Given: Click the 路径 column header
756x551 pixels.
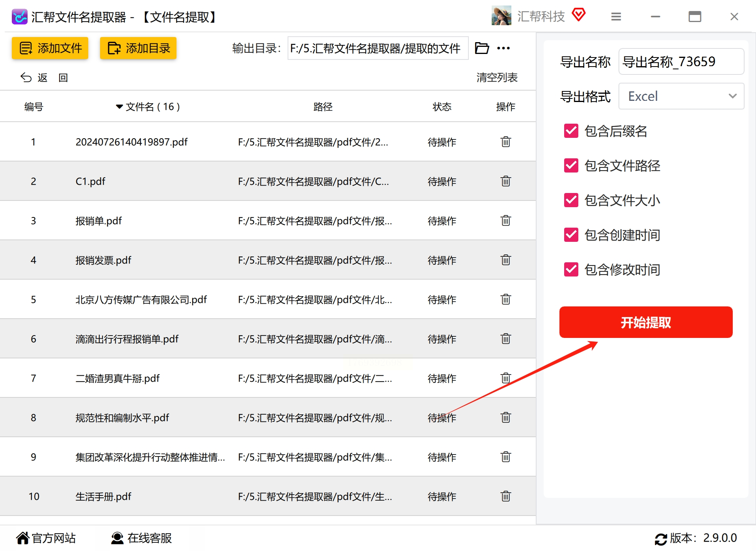Looking at the screenshot, I should pos(323,107).
